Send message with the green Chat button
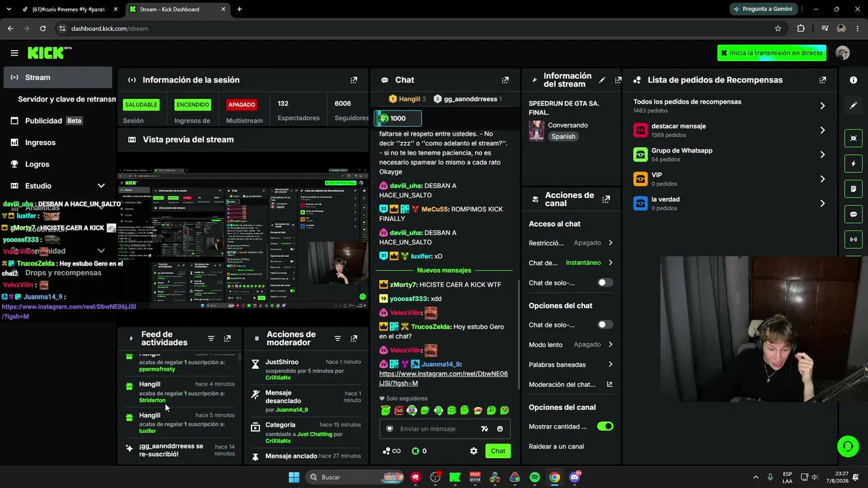 click(x=498, y=451)
